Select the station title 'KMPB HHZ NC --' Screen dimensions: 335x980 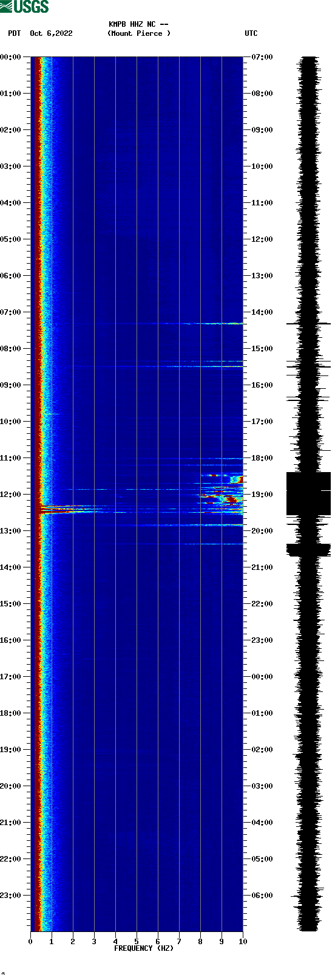[x=138, y=24]
